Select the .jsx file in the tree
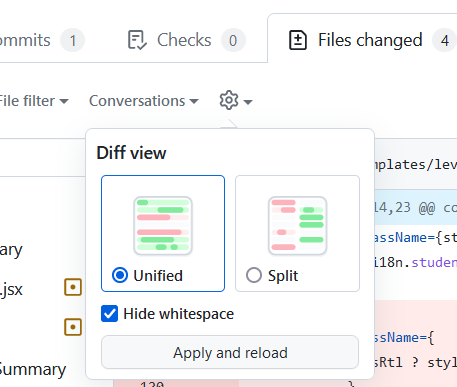This screenshot has width=457, height=387. pyautogui.click(x=11, y=289)
